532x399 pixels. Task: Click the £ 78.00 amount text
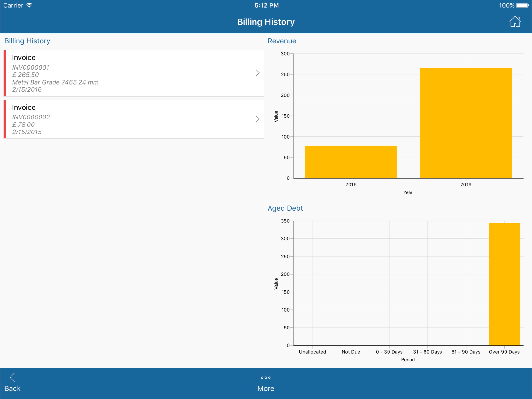24,125
